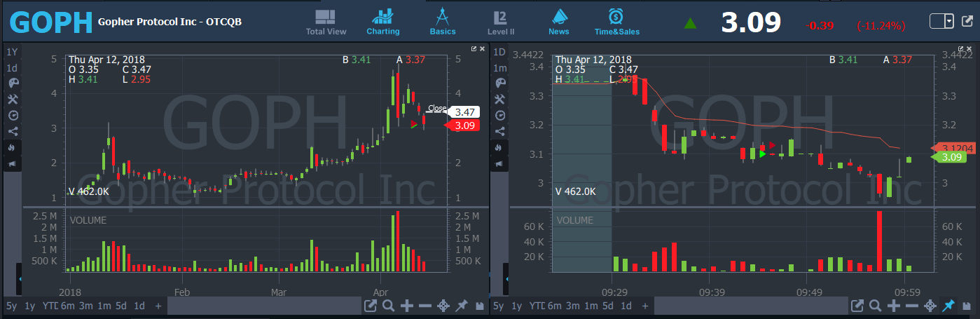Open the News section
The height and width of the screenshot is (319, 980).
559,22
